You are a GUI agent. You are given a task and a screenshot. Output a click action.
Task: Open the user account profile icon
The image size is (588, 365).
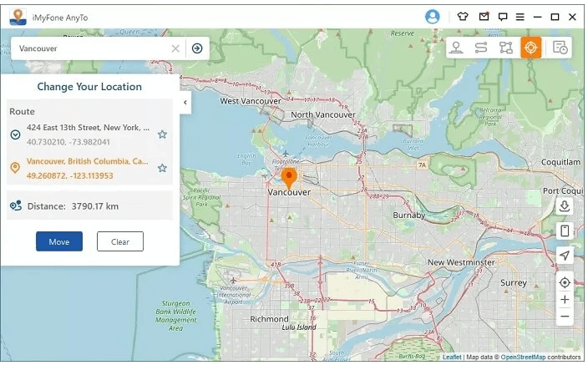click(x=432, y=16)
